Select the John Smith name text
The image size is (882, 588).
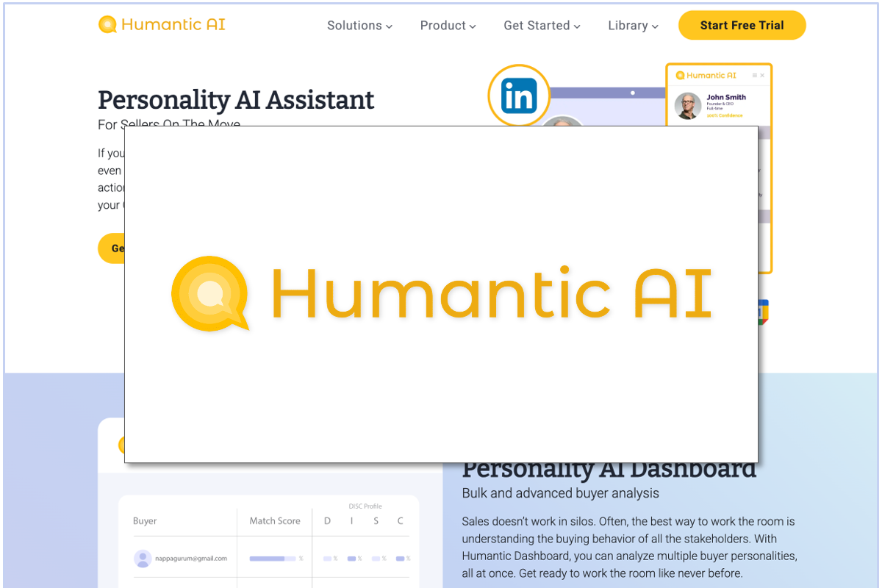pos(726,97)
